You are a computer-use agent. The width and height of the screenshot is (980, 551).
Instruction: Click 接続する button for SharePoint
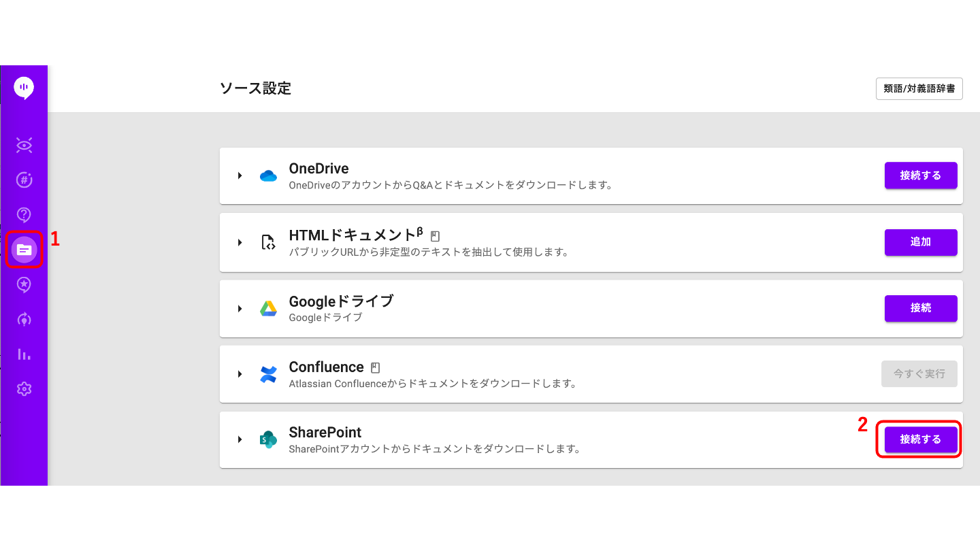pos(921,439)
